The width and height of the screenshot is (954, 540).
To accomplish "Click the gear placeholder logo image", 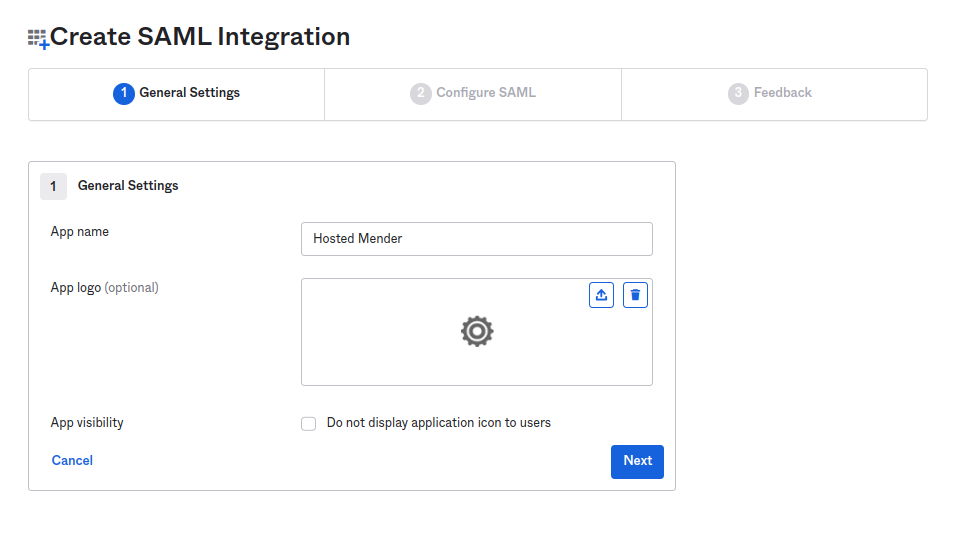I will [x=477, y=331].
